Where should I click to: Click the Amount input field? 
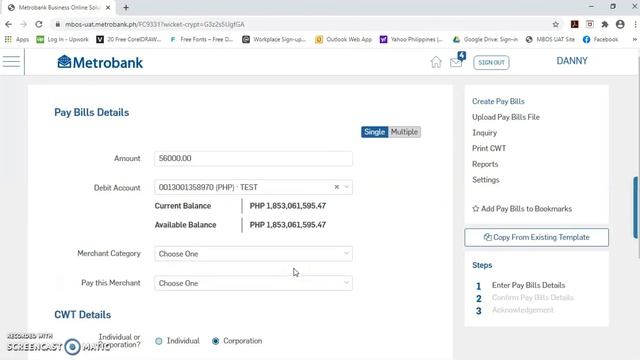253,158
